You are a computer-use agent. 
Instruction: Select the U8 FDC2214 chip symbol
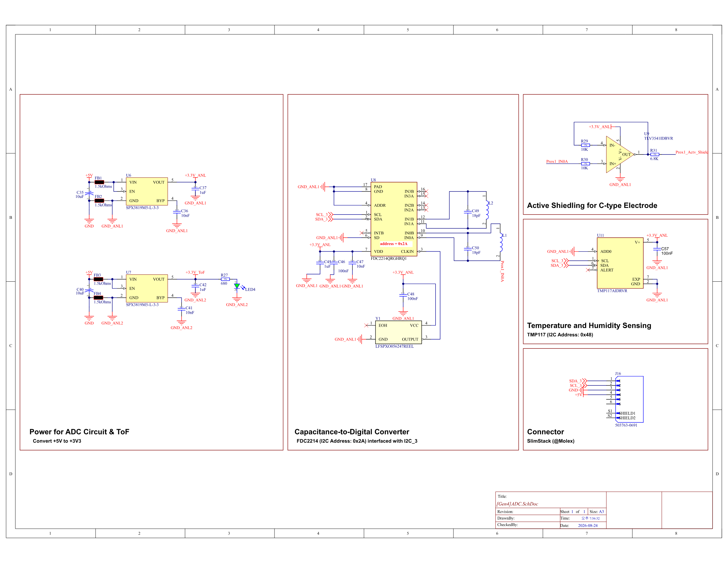[394, 219]
